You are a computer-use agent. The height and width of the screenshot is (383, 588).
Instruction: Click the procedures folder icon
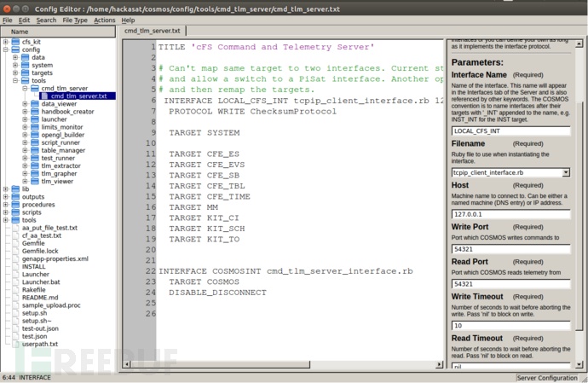pos(15,205)
